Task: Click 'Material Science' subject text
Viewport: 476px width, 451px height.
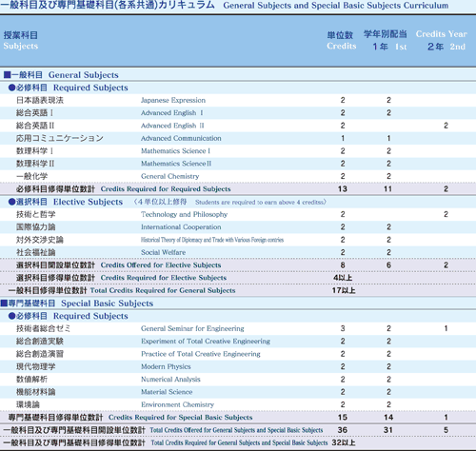Action: (x=167, y=392)
